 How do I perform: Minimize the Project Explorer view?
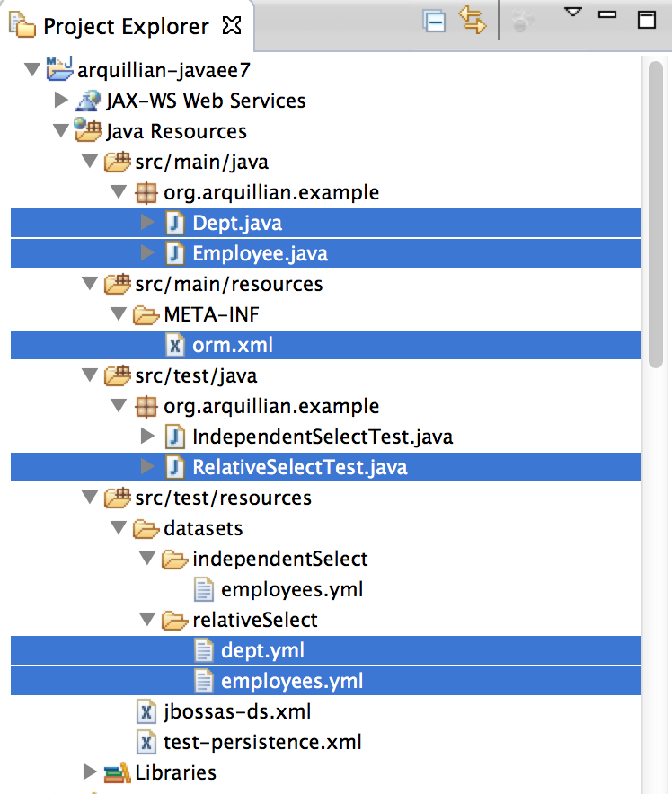(607, 14)
